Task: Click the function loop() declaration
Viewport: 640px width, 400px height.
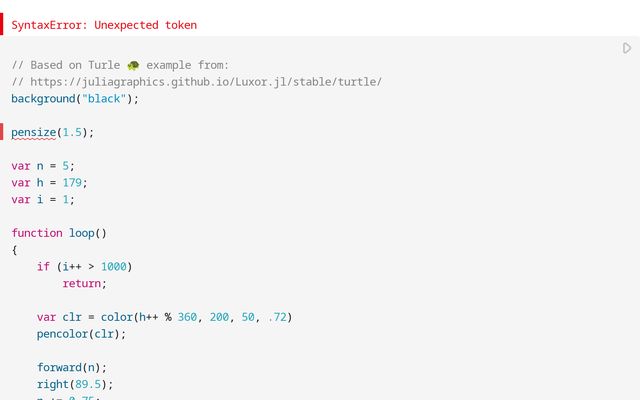Action: point(58,233)
